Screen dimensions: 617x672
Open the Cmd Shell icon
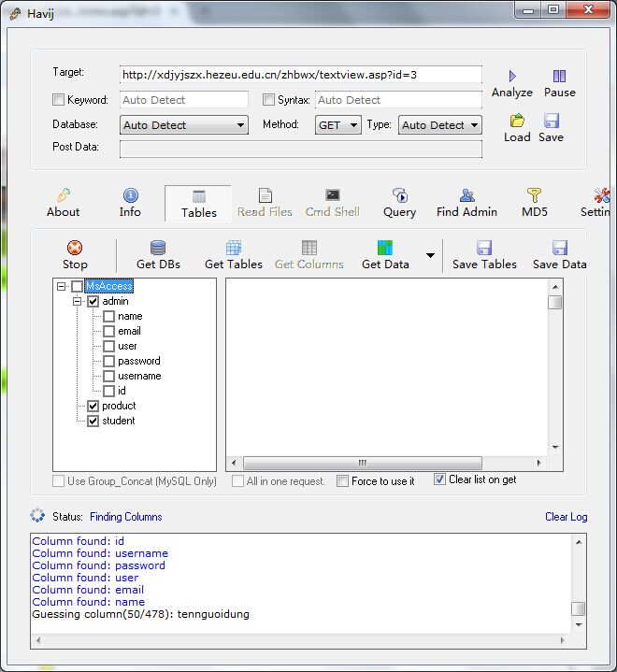click(332, 195)
